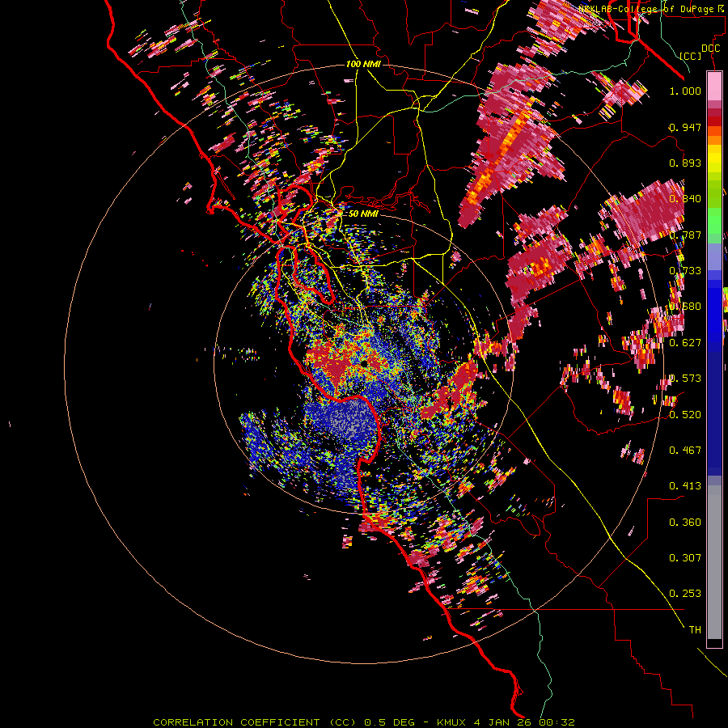
Task: Select the lime green segment of the color bar
Action: pyautogui.click(x=714, y=190)
